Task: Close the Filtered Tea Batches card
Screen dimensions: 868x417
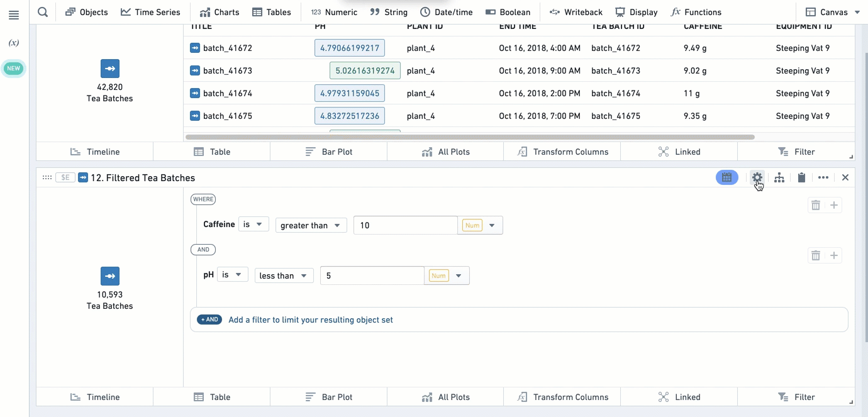Action: (x=845, y=177)
